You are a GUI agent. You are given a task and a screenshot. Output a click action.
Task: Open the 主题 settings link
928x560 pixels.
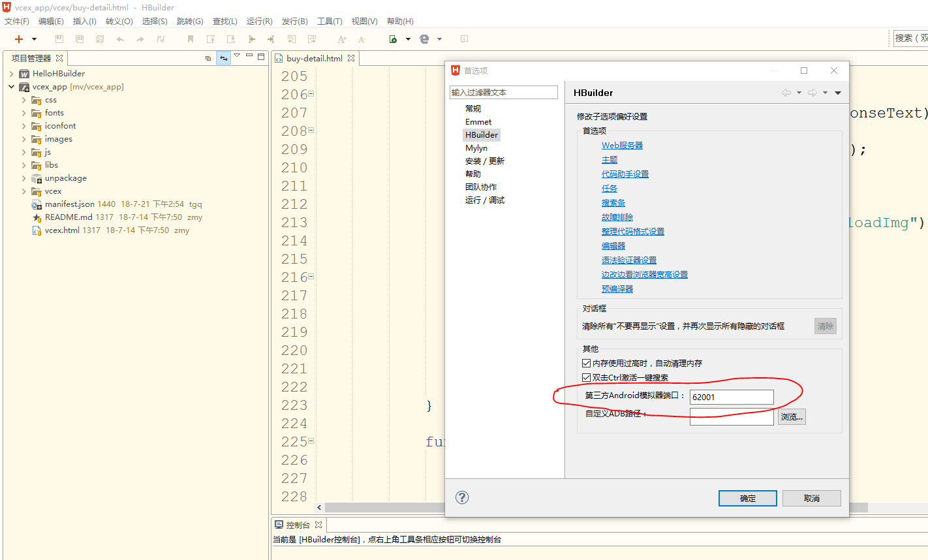point(610,160)
